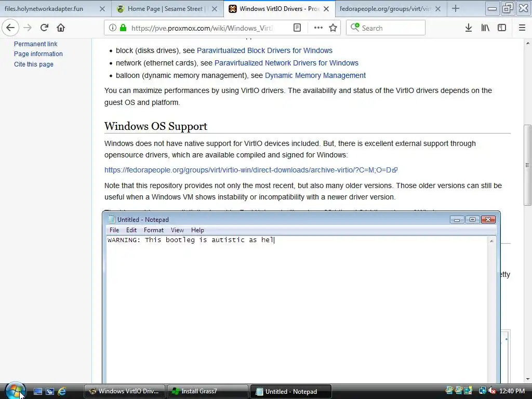532x399 pixels.
Task: Open Paravirtualized Block Drivers for Windows link
Action: (264, 50)
